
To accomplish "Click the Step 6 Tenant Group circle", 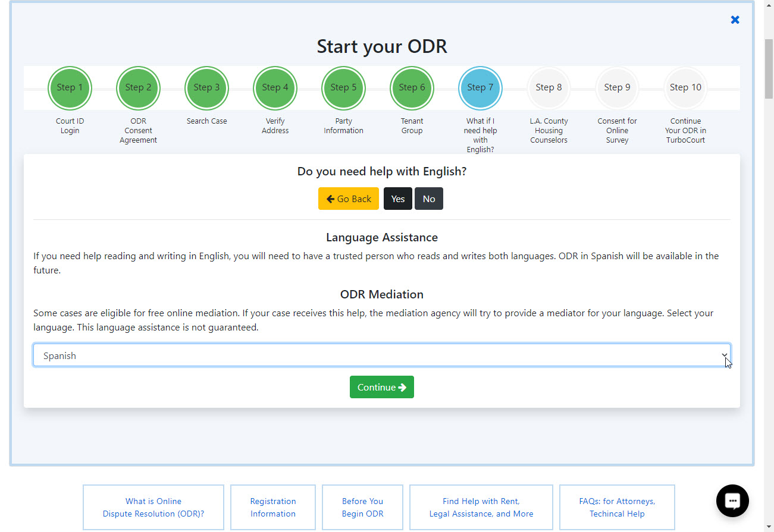I will pos(412,87).
